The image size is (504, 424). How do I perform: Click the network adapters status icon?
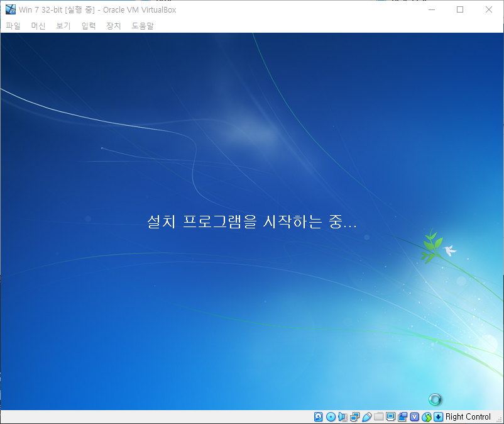355,417
